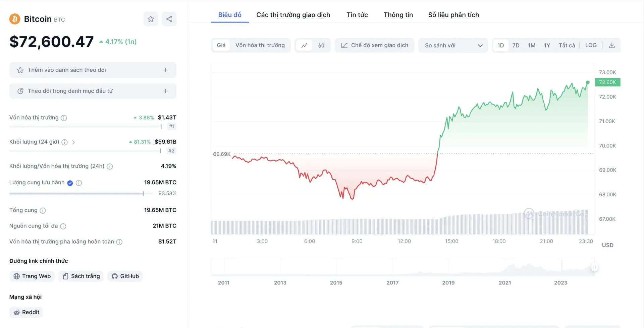The height and width of the screenshot is (328, 644).
Task: Open the So sánh với dropdown
Action: 453,45
